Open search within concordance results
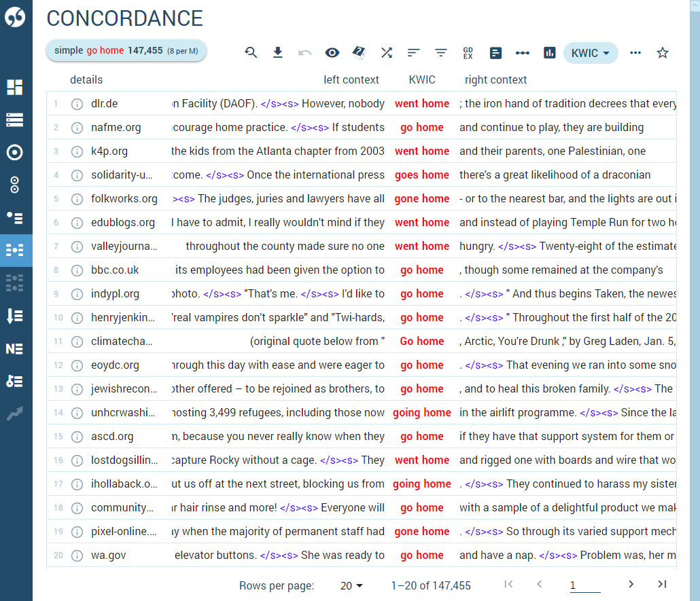 pos(251,52)
